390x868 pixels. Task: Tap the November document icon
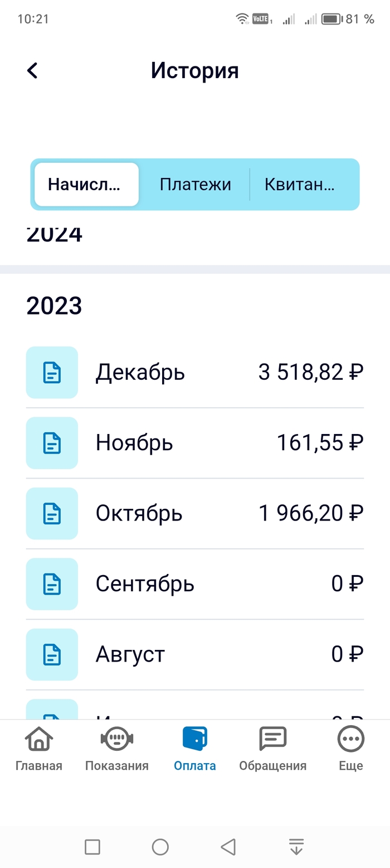(x=52, y=443)
